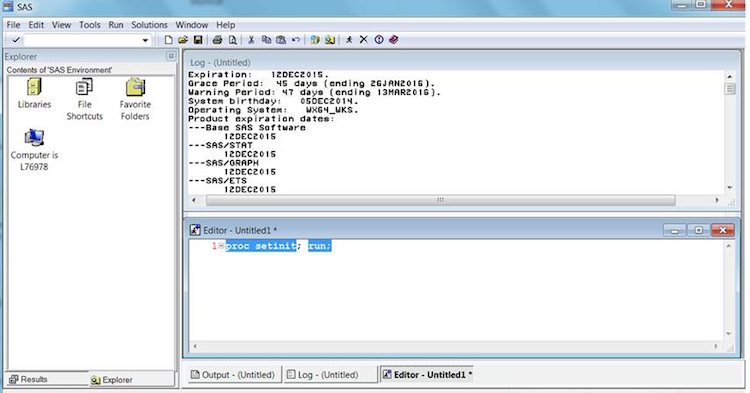Click the Clear All X toolbar icon
The image size is (750, 393).
coord(364,40)
